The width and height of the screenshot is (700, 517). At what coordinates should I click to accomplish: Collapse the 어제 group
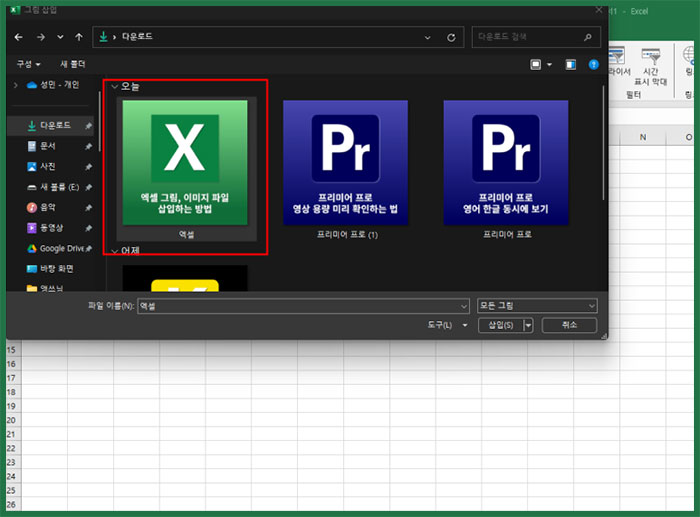point(115,251)
